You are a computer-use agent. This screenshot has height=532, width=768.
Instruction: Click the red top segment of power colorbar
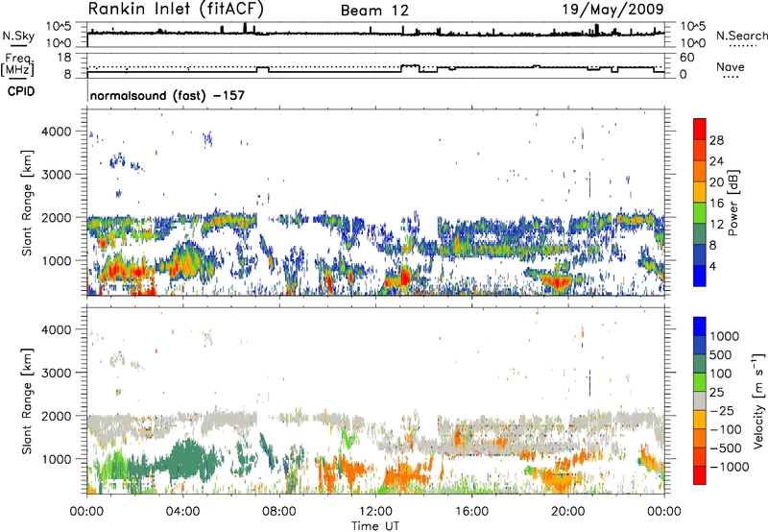click(x=700, y=129)
